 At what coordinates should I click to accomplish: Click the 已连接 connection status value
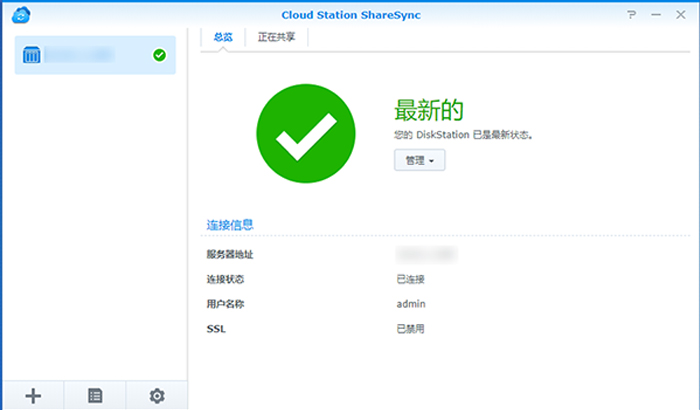[411, 279]
